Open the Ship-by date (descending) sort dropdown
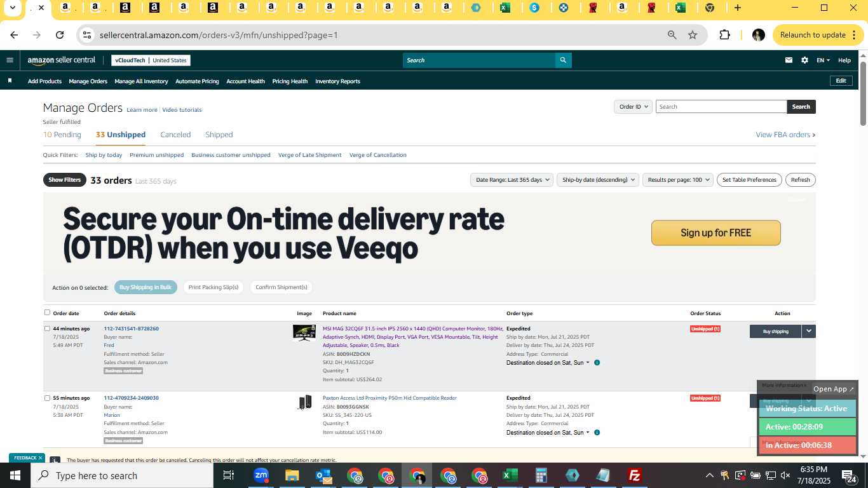Screen dimensions: 868x488 (598, 180)
